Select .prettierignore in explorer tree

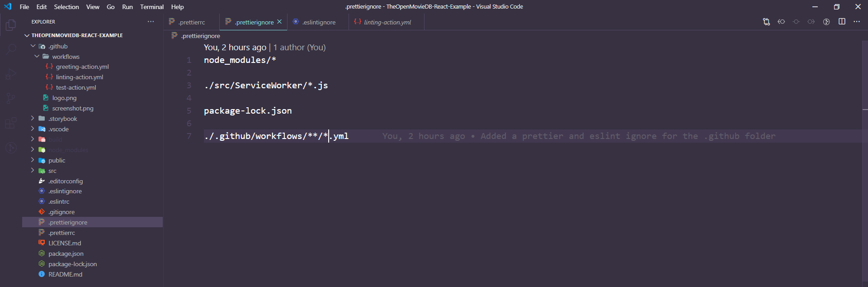(x=92, y=222)
